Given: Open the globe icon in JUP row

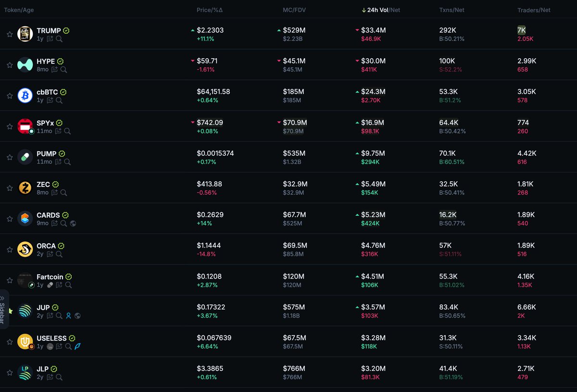Looking at the screenshot, I should pos(77,316).
